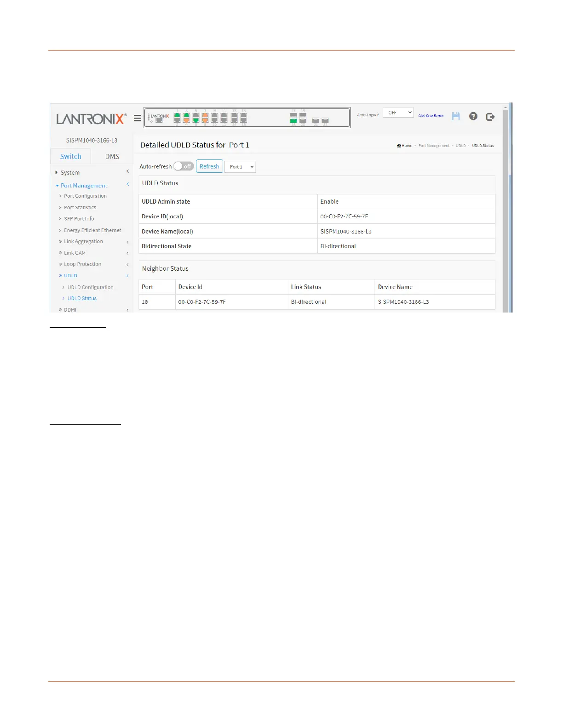Screen dimensions: 563x728
Task: Open SFP Port Info in sidebar
Action: click(x=79, y=219)
